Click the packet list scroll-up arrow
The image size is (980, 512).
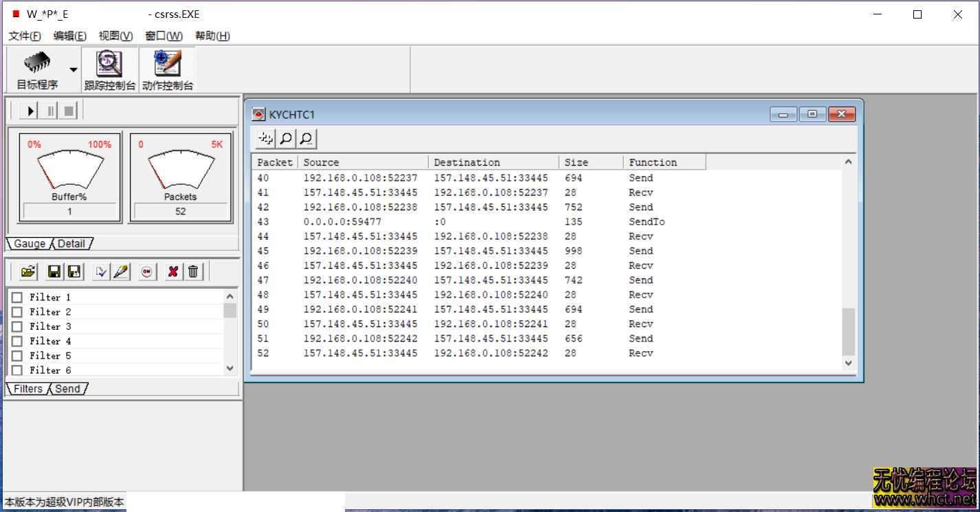point(848,162)
